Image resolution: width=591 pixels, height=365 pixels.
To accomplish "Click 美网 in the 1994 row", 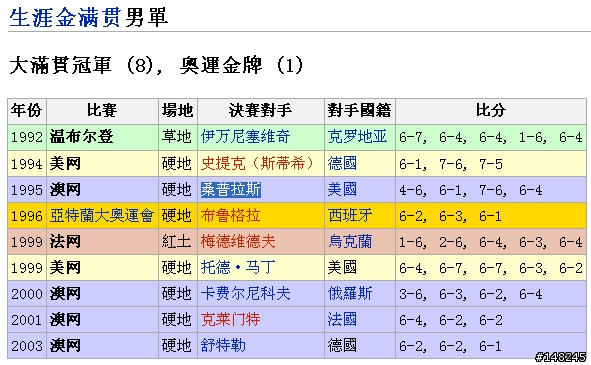I will tap(65, 164).
